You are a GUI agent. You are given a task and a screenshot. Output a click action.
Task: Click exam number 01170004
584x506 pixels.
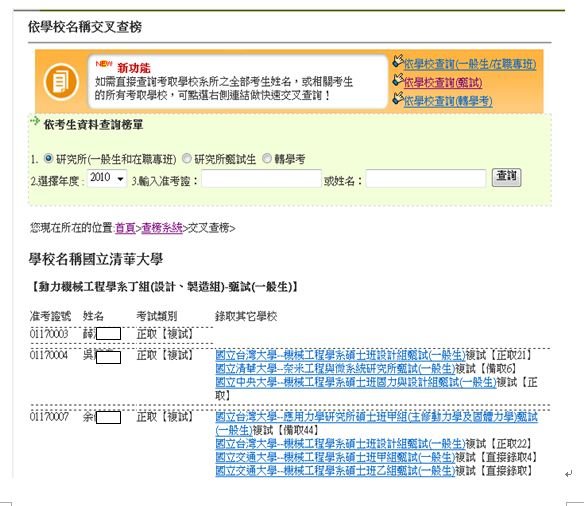[x=49, y=355]
